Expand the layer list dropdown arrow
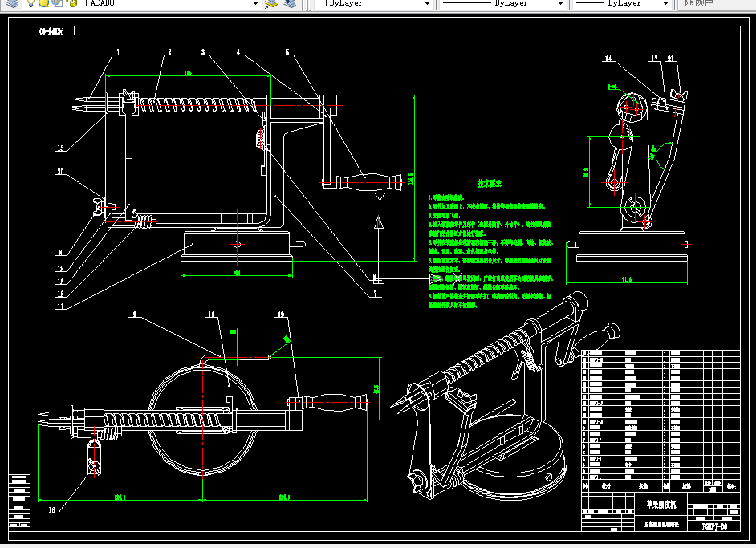756x548 pixels. coord(255,3)
